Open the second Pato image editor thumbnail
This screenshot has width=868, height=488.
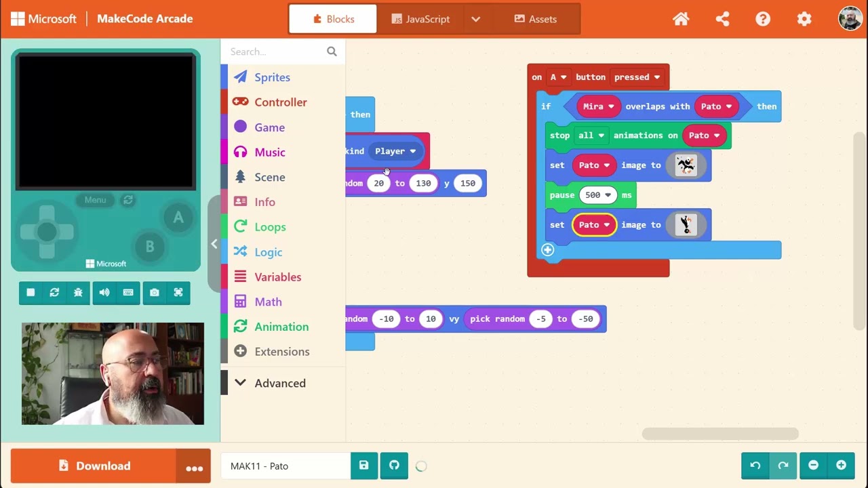coord(686,224)
